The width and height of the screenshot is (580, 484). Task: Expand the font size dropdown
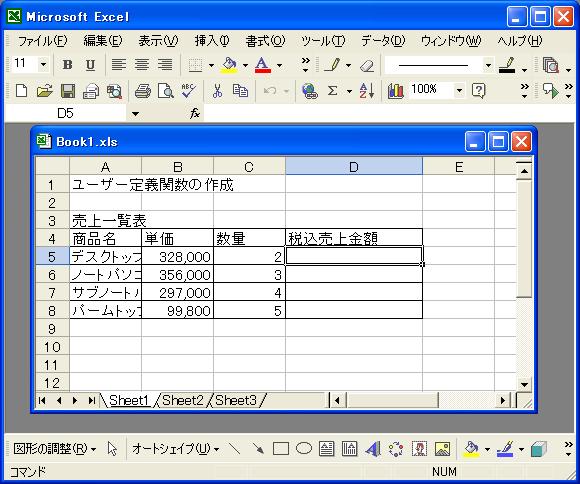coord(43,65)
